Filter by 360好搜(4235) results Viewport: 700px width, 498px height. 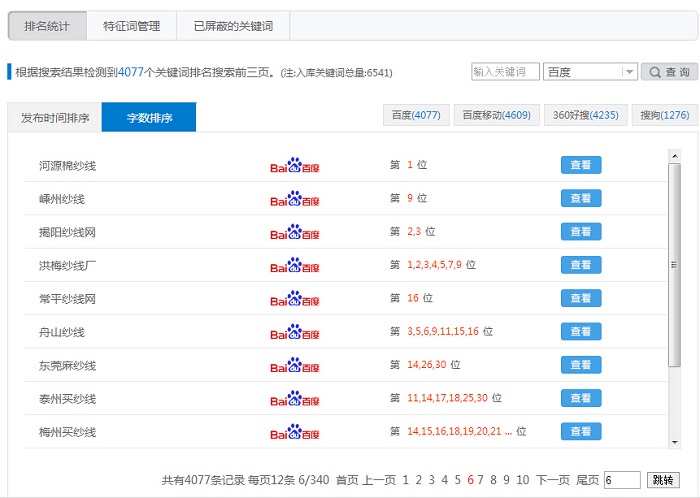[587, 116]
